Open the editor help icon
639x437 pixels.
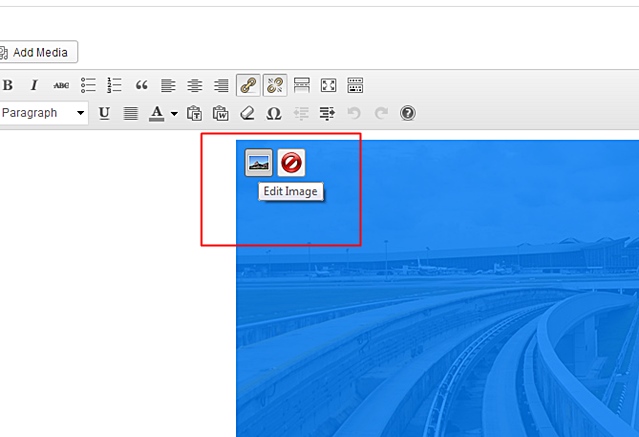coord(408,113)
